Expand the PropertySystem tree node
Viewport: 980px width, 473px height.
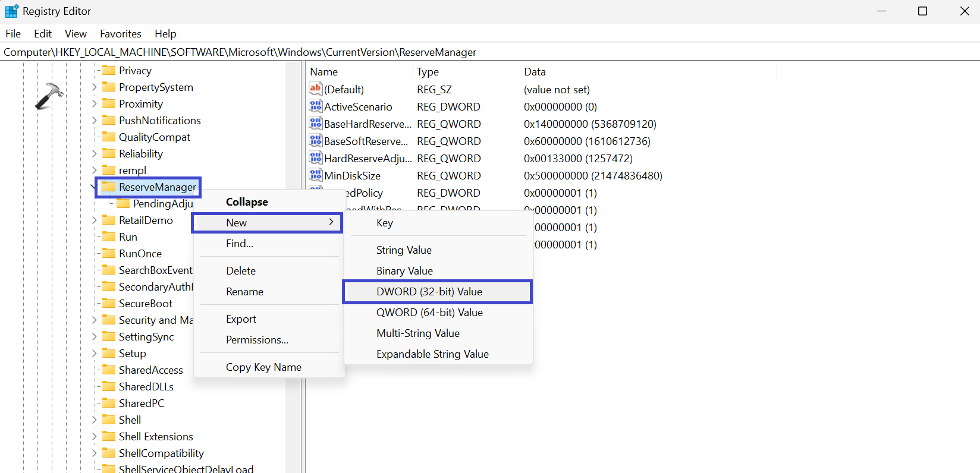tap(94, 87)
